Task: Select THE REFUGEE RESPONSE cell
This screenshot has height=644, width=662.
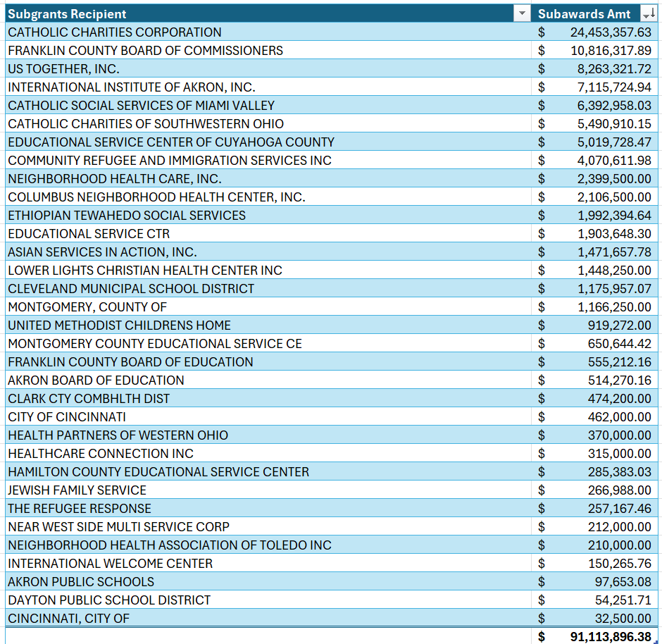Action: coord(268,509)
